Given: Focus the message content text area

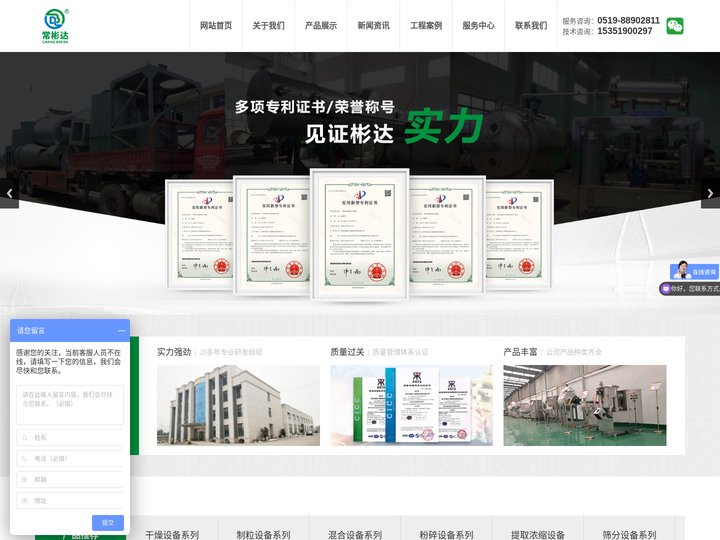Looking at the screenshot, I should click(70, 405).
